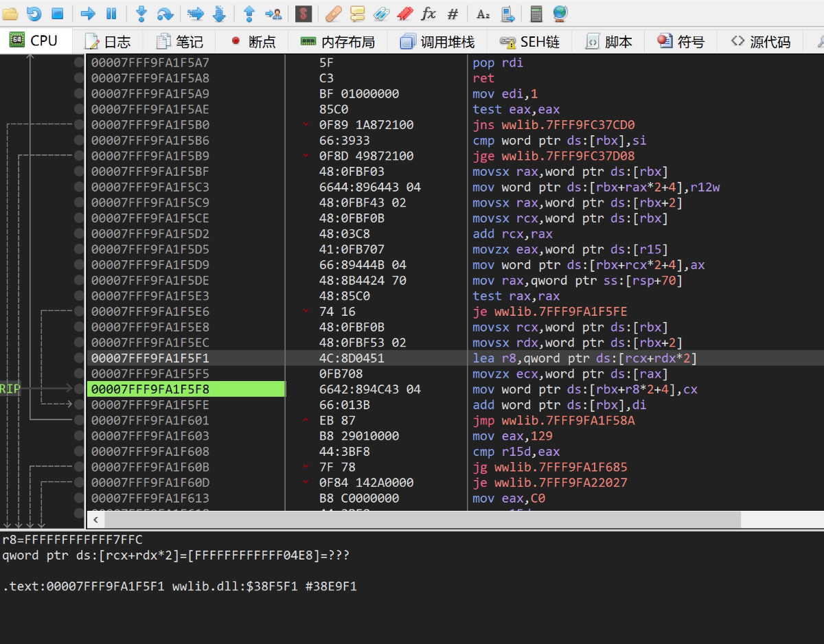The height and width of the screenshot is (644, 824).
Task: Switch to the 断点 breakpoints tab
Action: click(253, 41)
